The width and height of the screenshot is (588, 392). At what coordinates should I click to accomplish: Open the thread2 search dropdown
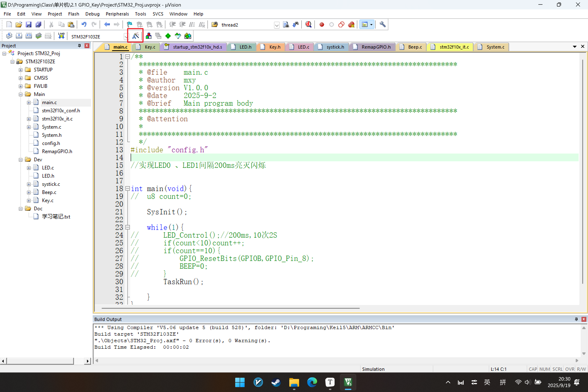point(276,25)
